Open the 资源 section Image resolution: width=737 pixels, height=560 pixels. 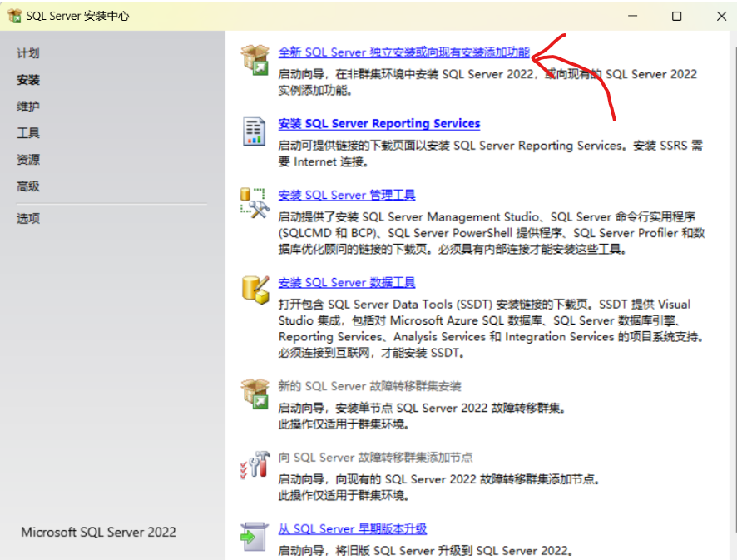point(30,160)
